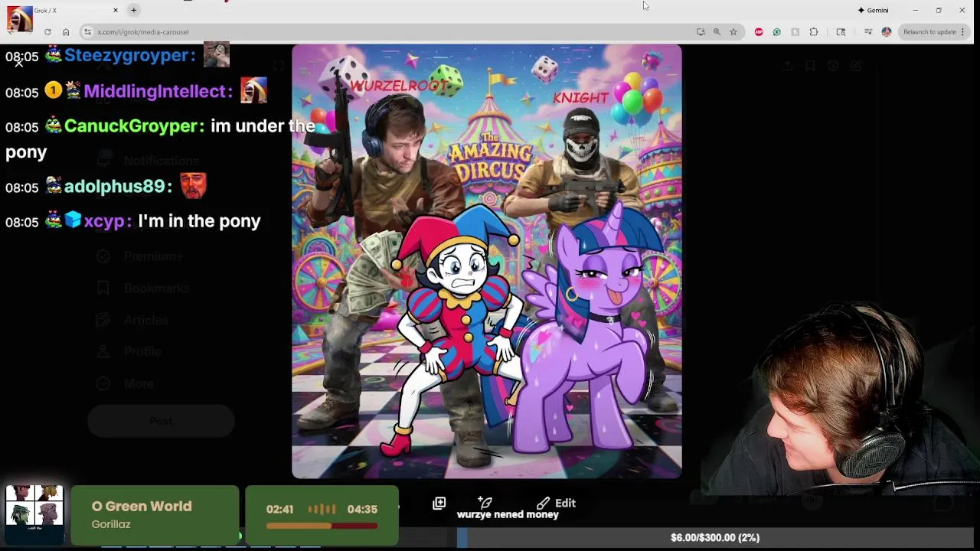
Task: Click the add-to-collection icon below the image
Action: click(x=439, y=503)
